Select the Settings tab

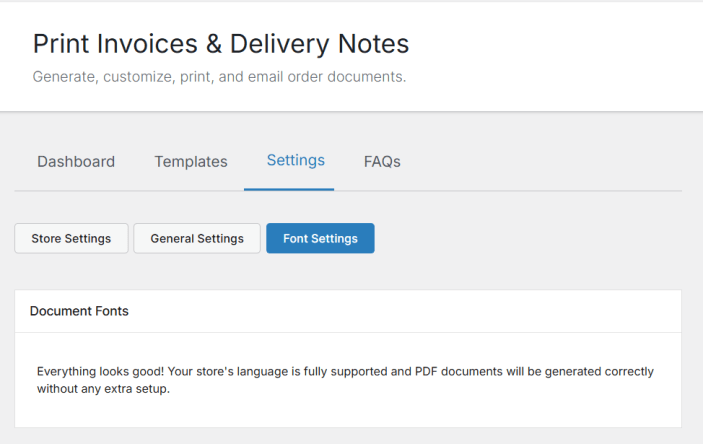pyautogui.click(x=296, y=160)
